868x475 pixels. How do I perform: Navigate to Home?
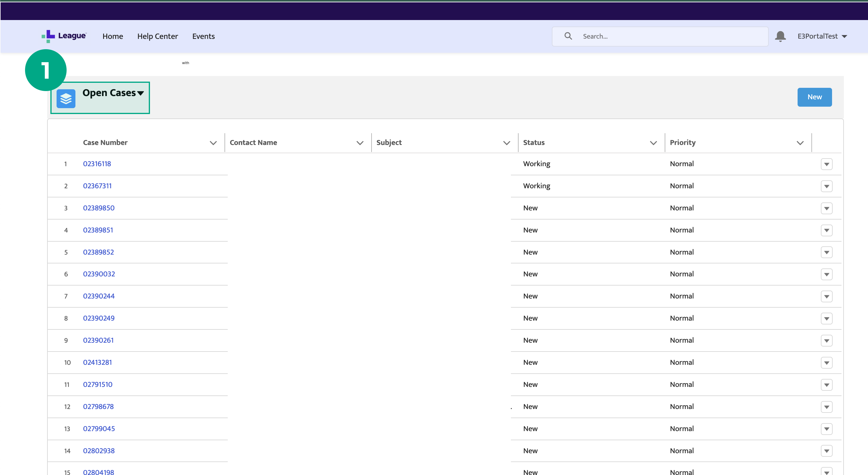113,36
